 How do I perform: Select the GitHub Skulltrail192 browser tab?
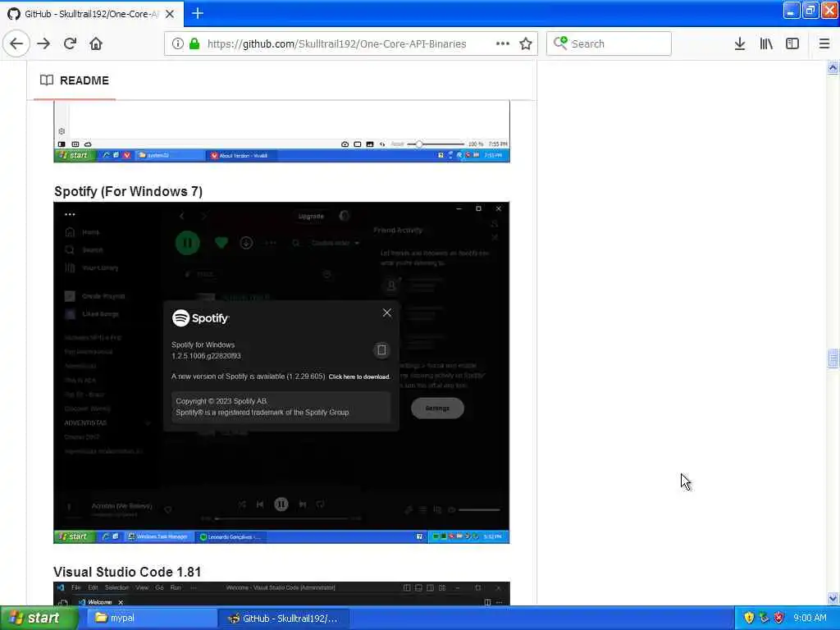[x=92, y=14]
